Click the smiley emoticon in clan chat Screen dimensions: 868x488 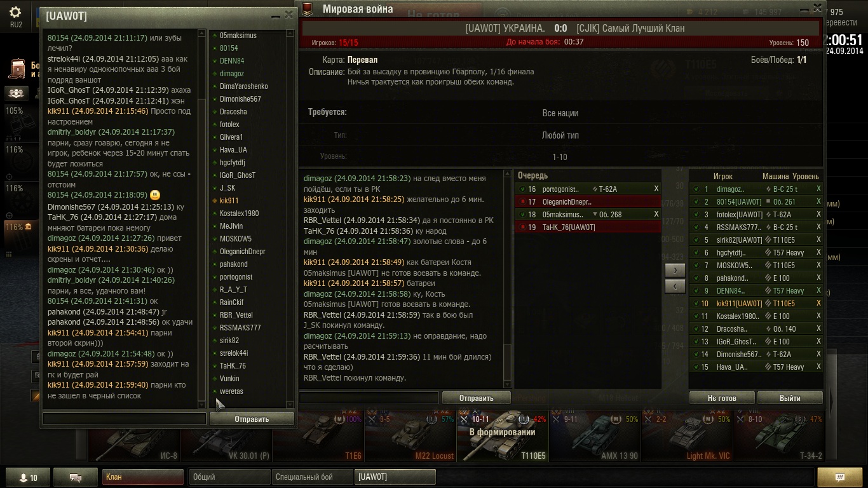click(155, 195)
